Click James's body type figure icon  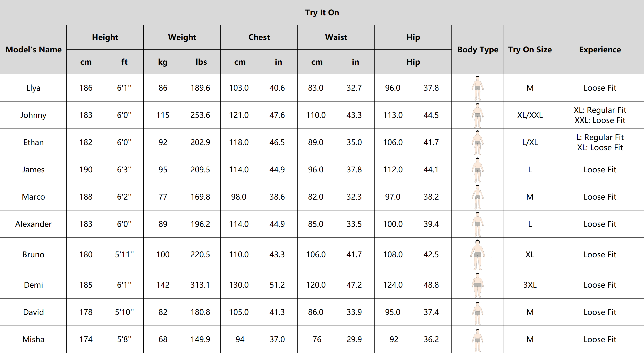click(477, 170)
